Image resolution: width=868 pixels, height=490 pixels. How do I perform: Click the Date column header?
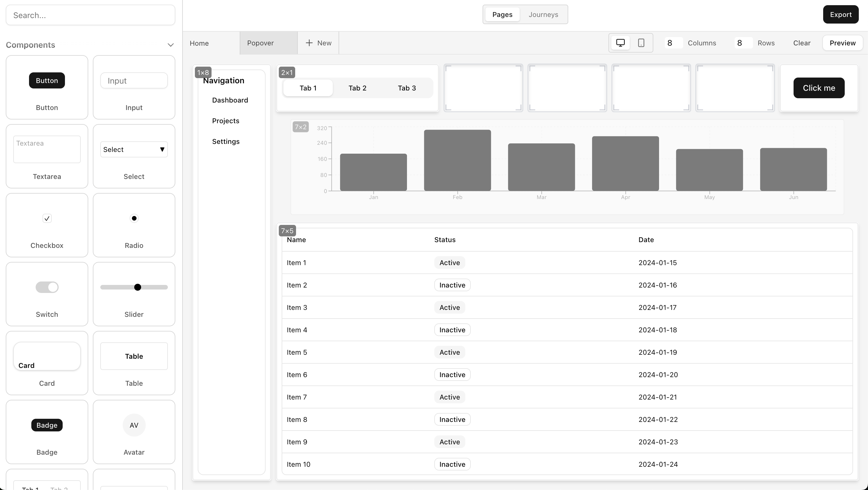tap(646, 240)
